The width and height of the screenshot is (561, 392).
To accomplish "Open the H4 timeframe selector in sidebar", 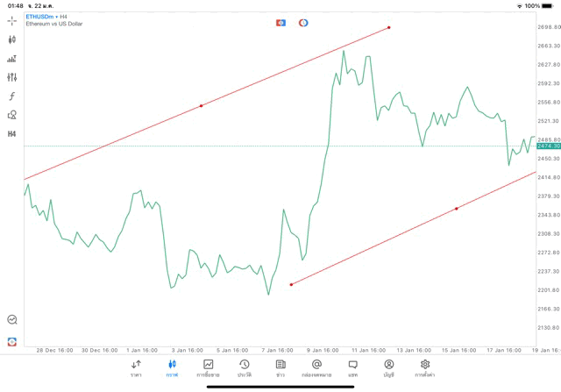I will tap(12, 133).
